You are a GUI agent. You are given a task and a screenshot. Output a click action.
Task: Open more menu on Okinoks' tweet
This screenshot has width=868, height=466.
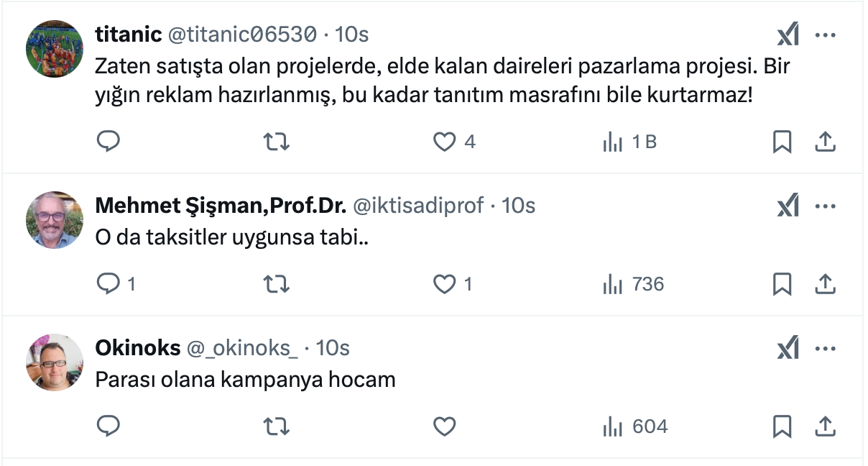coord(826,349)
